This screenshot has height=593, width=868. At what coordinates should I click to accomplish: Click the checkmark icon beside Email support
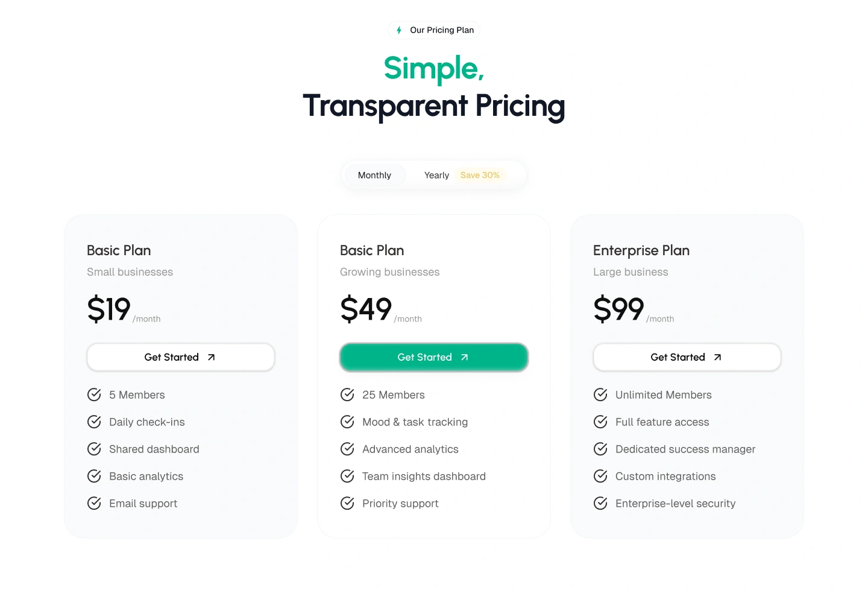(94, 503)
